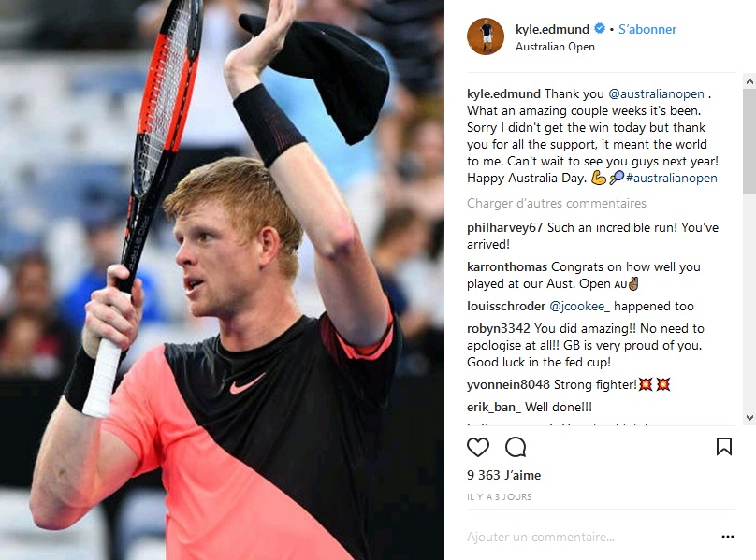Open philharvey67's profile from comment
This screenshot has width=756, height=560.
point(505,227)
